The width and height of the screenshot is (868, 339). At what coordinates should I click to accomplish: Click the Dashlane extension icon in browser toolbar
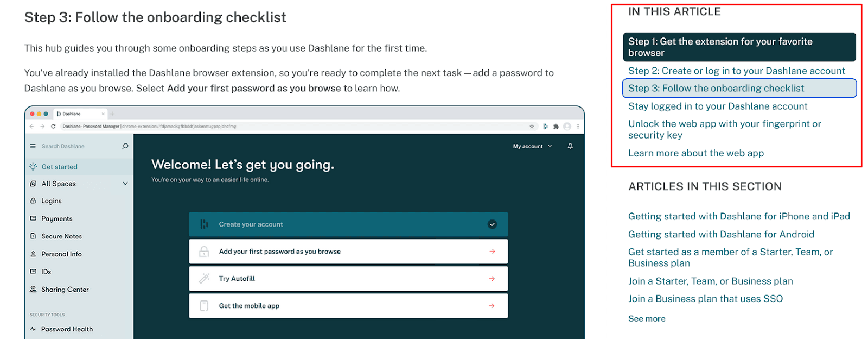(x=545, y=127)
